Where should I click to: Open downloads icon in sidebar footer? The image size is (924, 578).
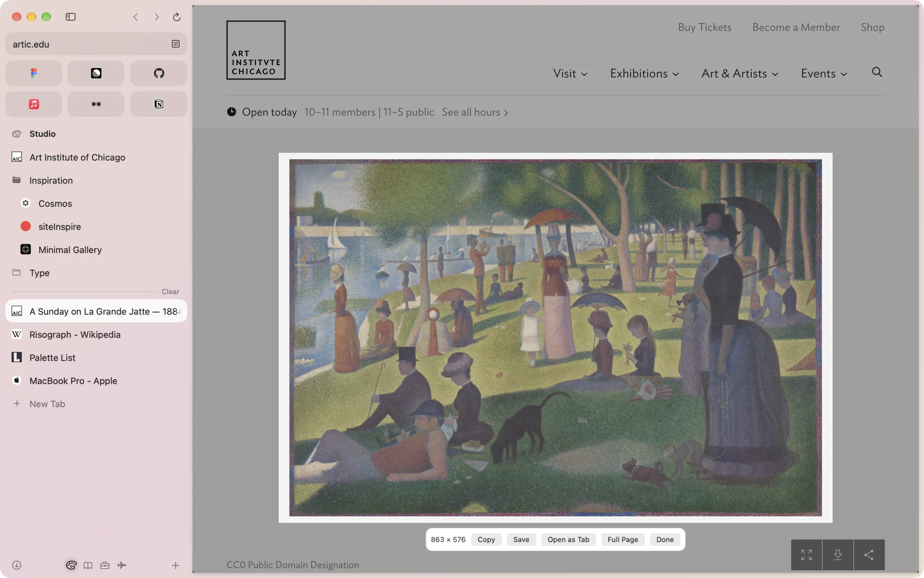(17, 565)
